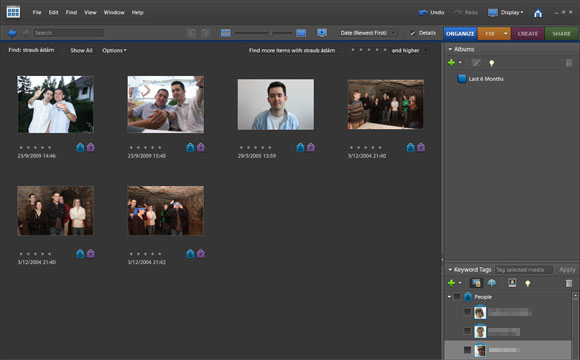Click purple tag icon on 29/3/2005 13:59 photo
Viewport: 580px width, 360px height.
[311, 147]
